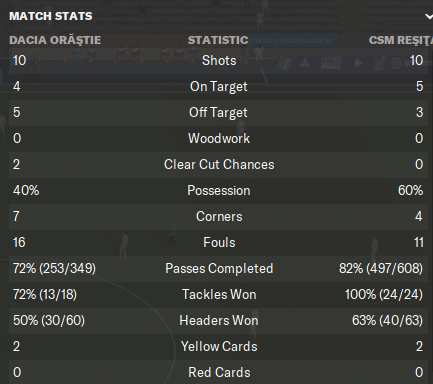The width and height of the screenshot is (433, 384).
Task: Click CSM Reşiţa's 100% (24/24) tackles value
Action: point(384,295)
